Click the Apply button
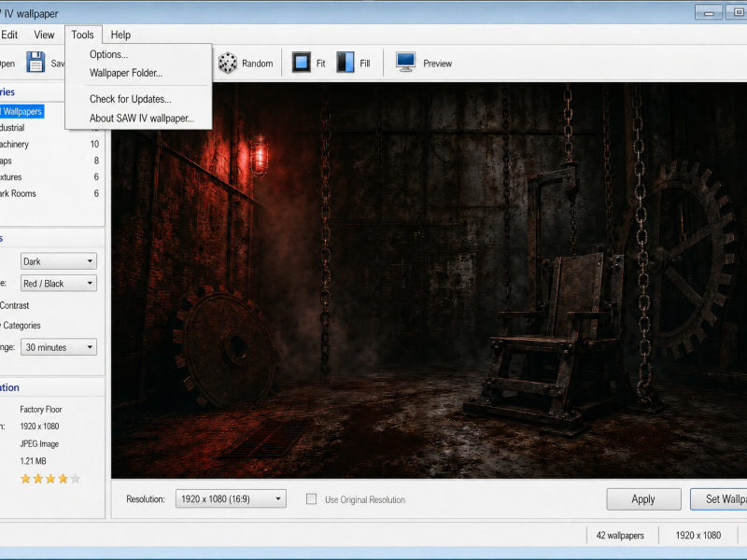This screenshot has height=560, width=747. tap(643, 499)
